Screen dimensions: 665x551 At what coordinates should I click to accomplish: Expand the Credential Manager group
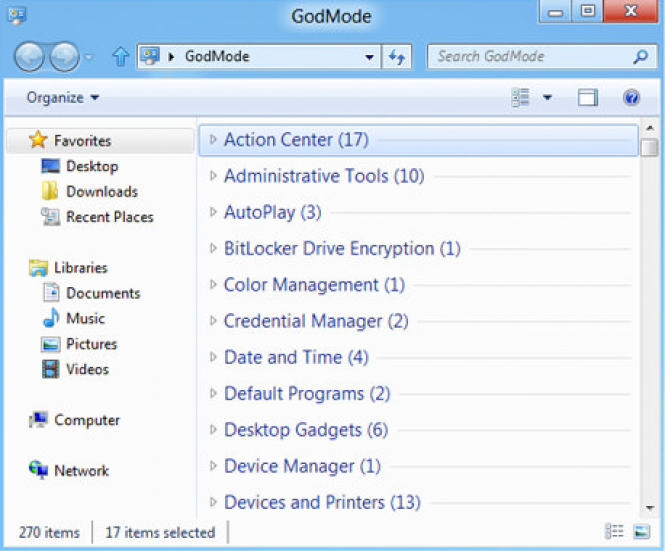click(x=213, y=321)
